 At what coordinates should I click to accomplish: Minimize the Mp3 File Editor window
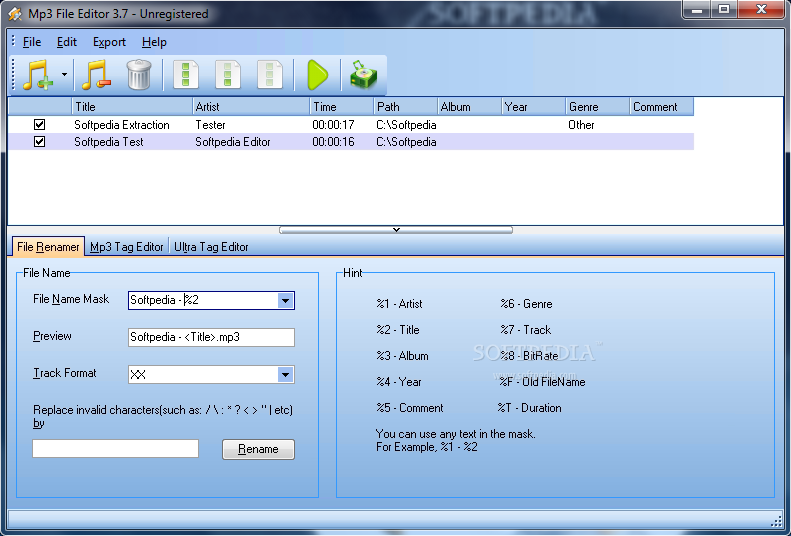[698, 10]
